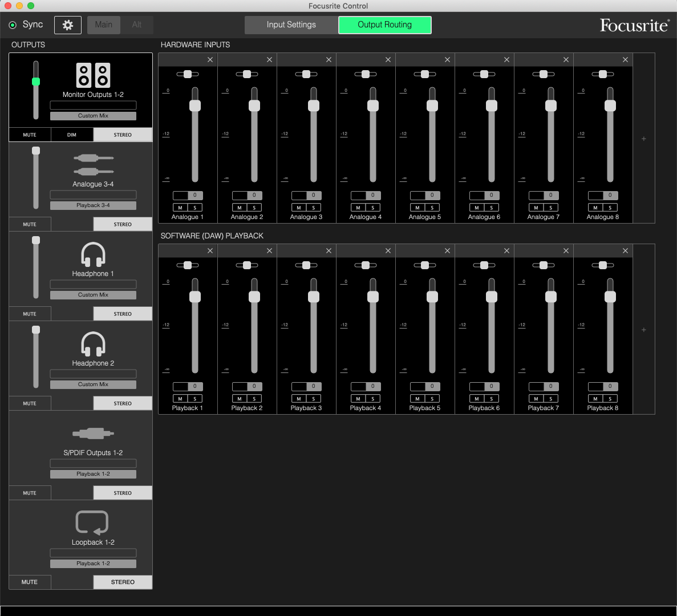This screenshot has width=677, height=616.
Task: Click the Playback 3 level fader handle
Action: click(x=314, y=297)
